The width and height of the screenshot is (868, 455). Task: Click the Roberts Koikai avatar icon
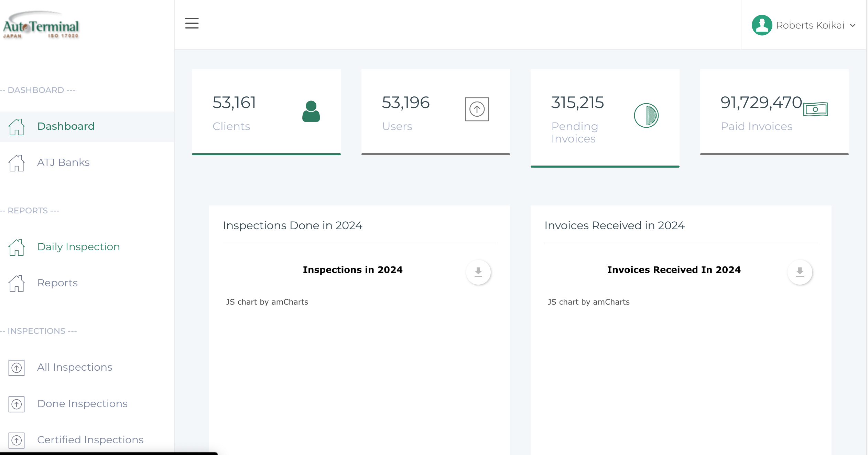(x=762, y=25)
